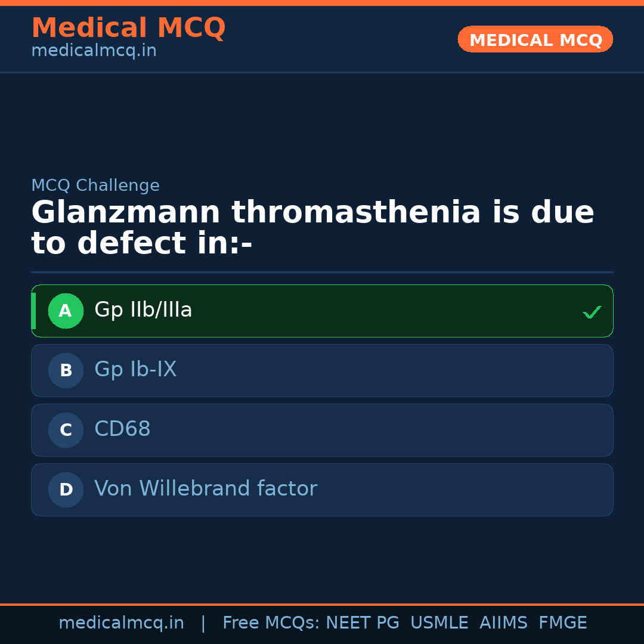
Task: Click the orange MEDICAL MCQ badge
Action: [x=535, y=39]
